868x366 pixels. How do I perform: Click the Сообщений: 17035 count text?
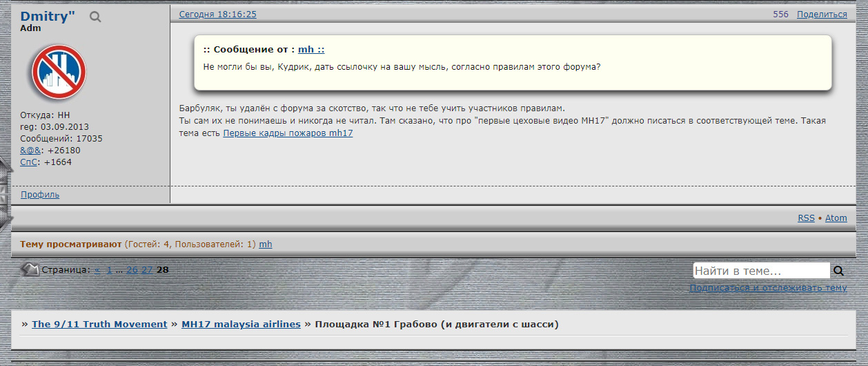(x=61, y=138)
